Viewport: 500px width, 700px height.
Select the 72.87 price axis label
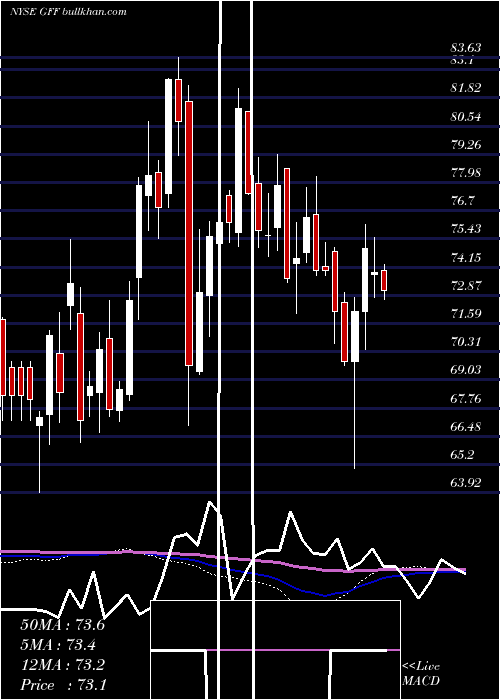tap(466, 285)
